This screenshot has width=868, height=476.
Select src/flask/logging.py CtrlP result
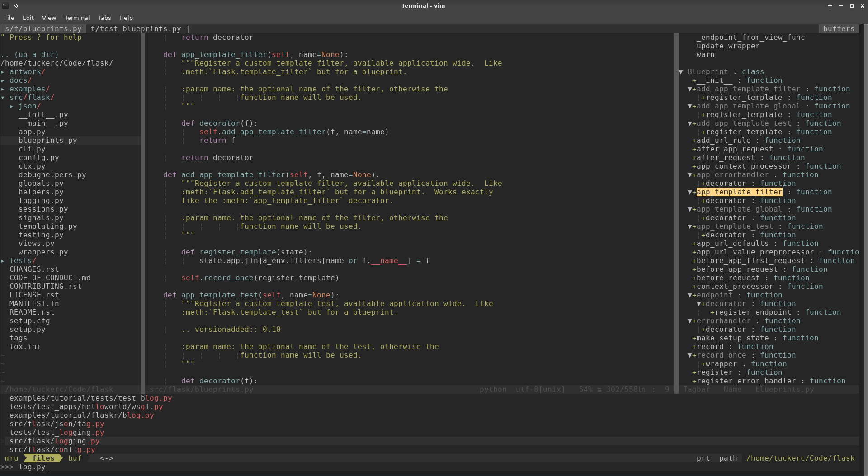click(54, 441)
